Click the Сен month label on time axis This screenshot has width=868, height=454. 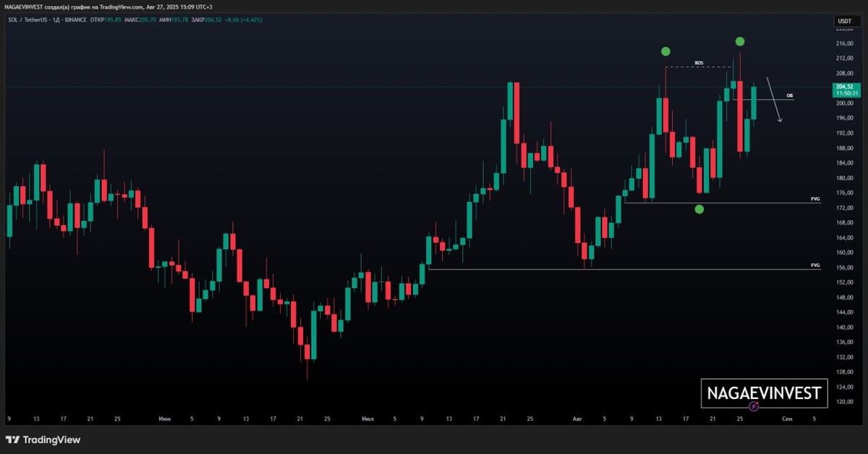[x=786, y=419]
